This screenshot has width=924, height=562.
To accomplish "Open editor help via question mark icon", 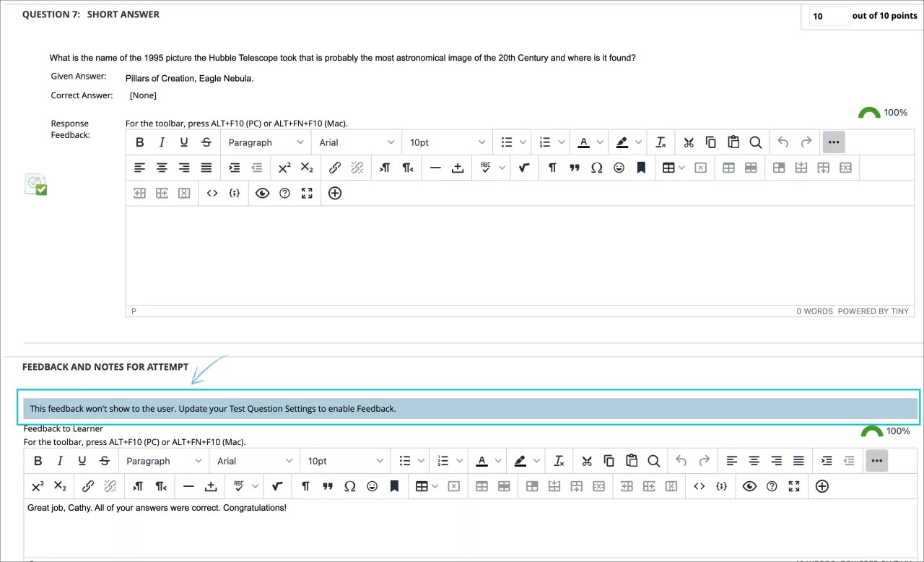I will [284, 193].
